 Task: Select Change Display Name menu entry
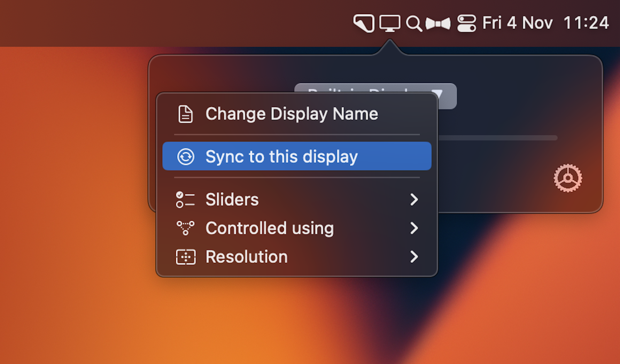tap(291, 114)
